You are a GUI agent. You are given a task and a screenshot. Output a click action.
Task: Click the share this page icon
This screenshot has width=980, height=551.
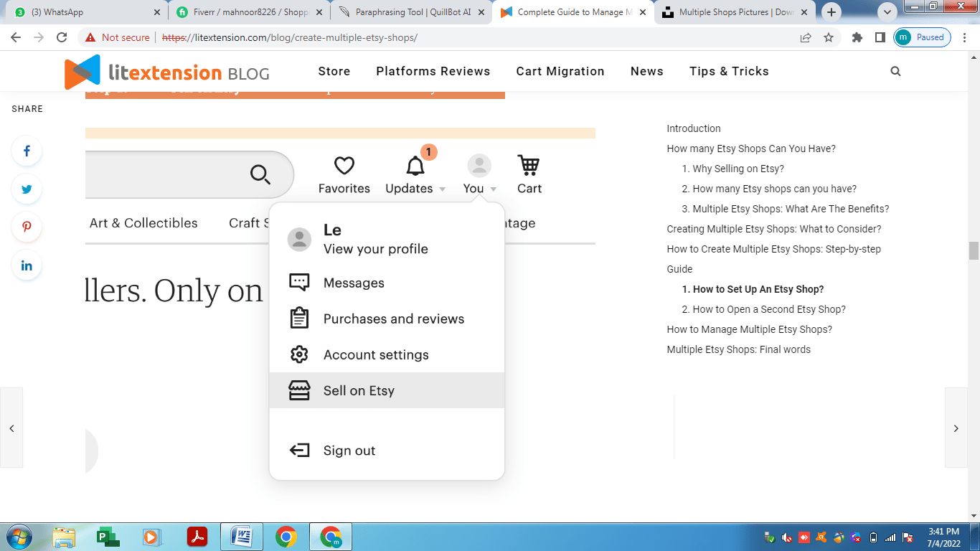coord(806,37)
